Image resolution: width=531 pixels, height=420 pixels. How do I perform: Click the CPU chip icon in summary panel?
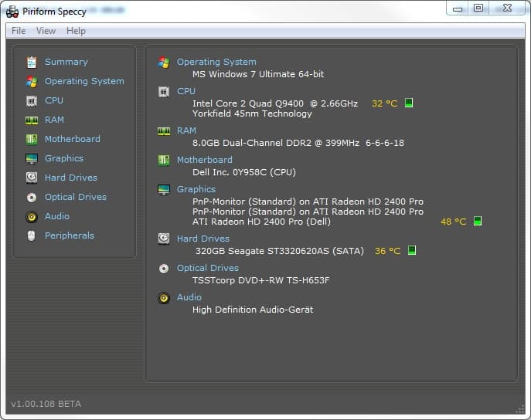pos(164,92)
